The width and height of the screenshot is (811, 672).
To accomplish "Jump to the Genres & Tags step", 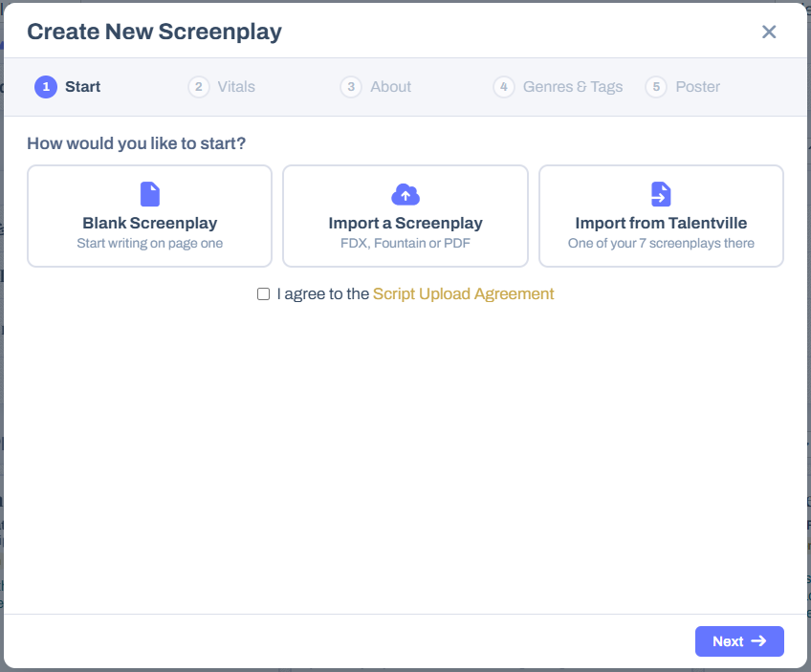I will coord(559,87).
